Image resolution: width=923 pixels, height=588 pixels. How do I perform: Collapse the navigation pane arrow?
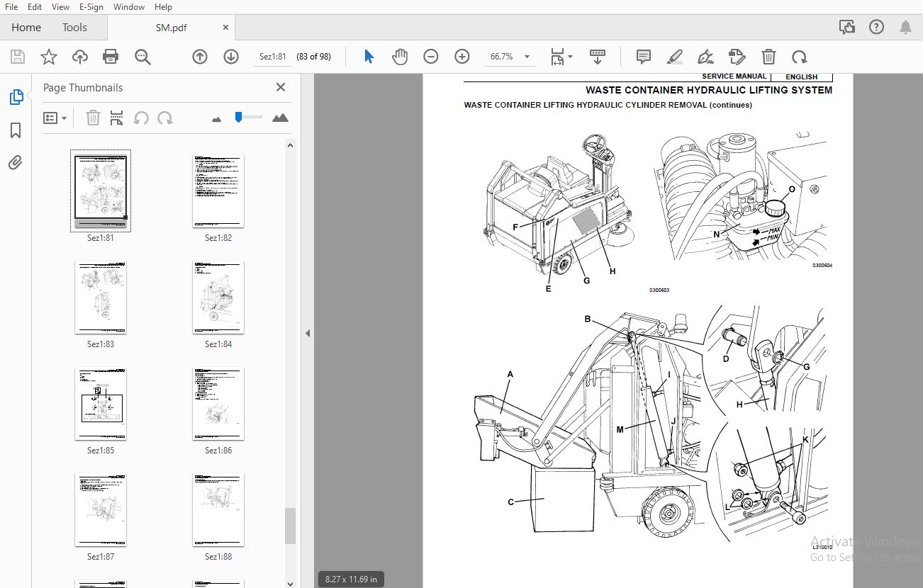(x=308, y=333)
